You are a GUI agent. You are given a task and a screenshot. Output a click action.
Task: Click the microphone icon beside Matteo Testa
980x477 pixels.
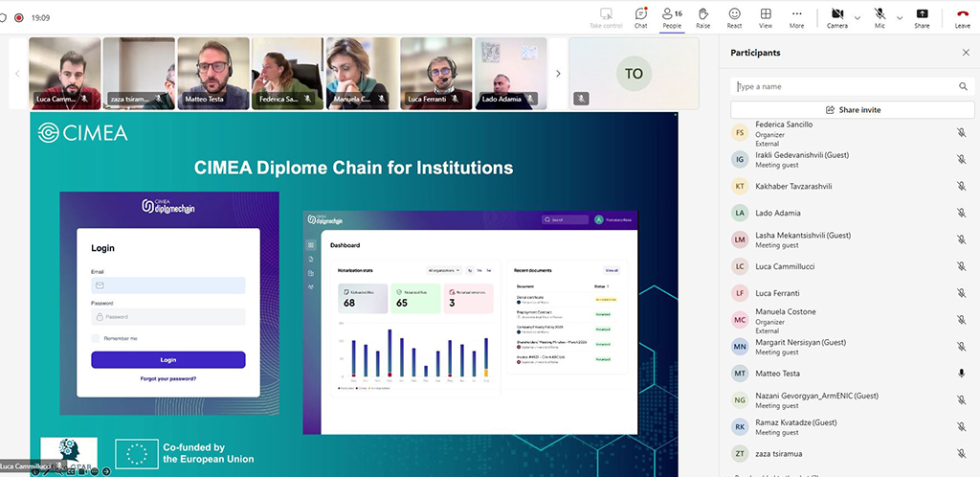(x=961, y=373)
